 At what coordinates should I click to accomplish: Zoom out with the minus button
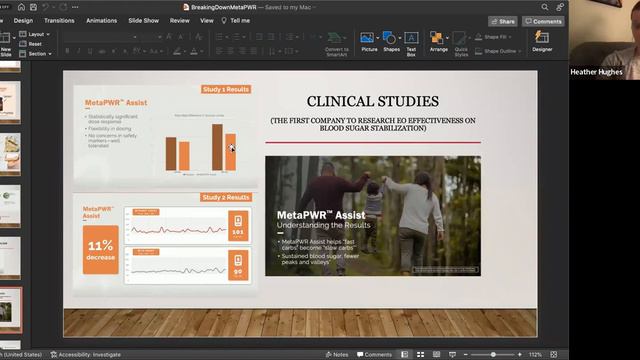(465, 354)
